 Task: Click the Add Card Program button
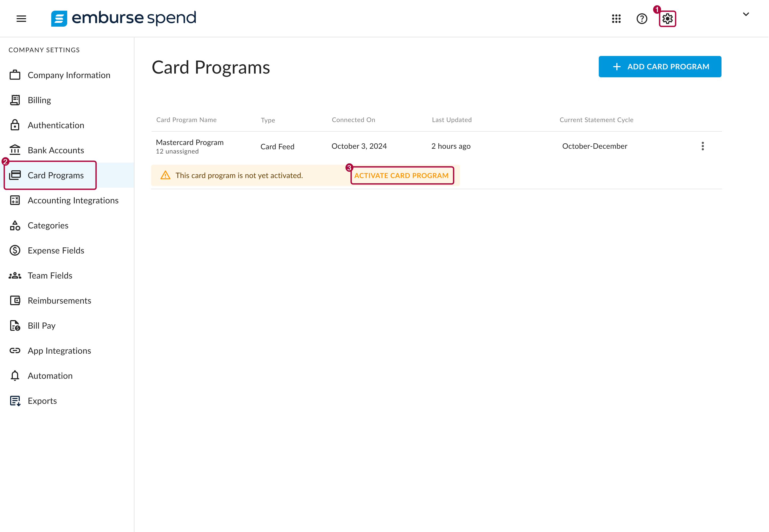point(660,66)
